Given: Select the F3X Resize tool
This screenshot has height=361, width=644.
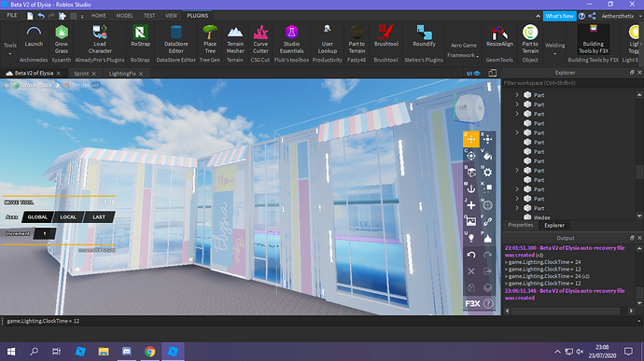Looking at the screenshot, I should (487, 139).
